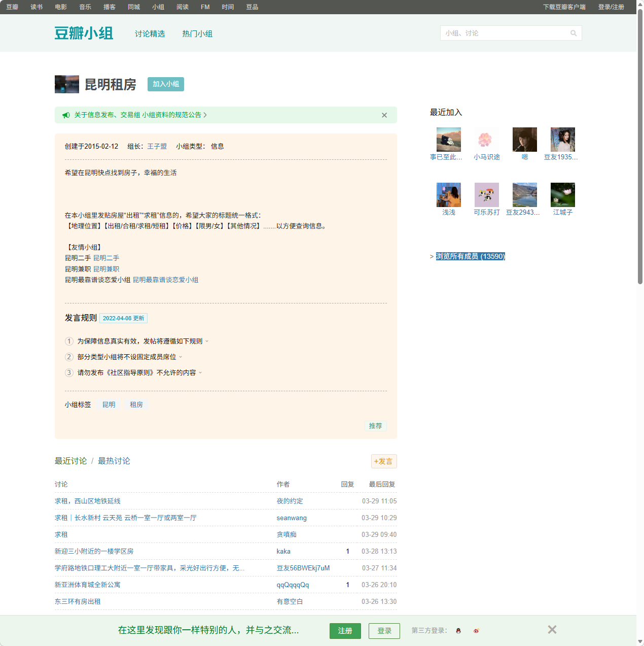
Task: Open 浅浅's member avatar thumbnail
Action: [448, 194]
